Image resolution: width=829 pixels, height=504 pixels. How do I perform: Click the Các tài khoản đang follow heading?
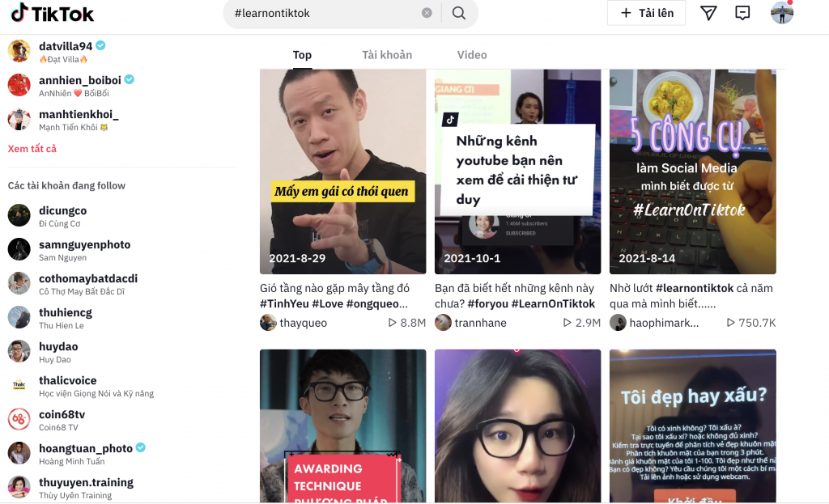(x=66, y=186)
